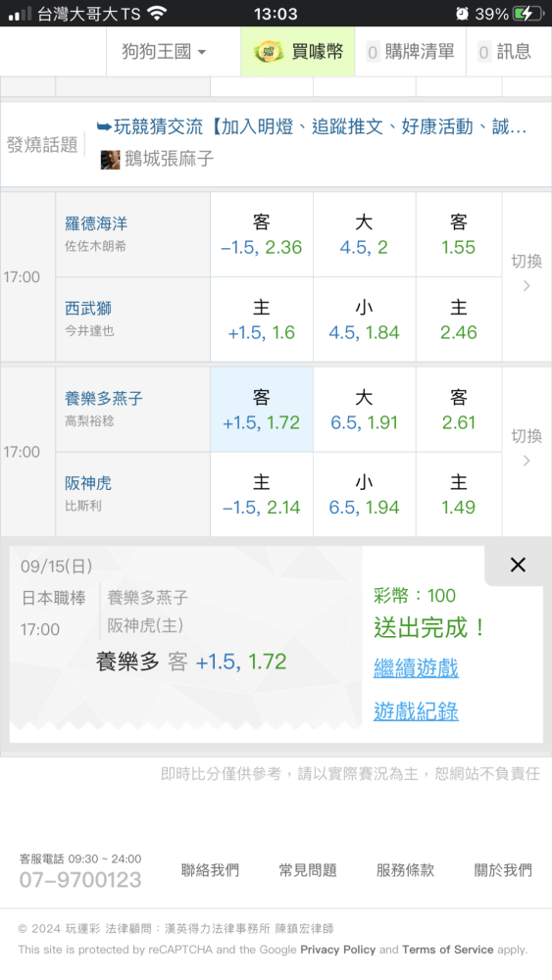Click the 繼續遊戲 link
Screen dimensions: 552x980
416,668
